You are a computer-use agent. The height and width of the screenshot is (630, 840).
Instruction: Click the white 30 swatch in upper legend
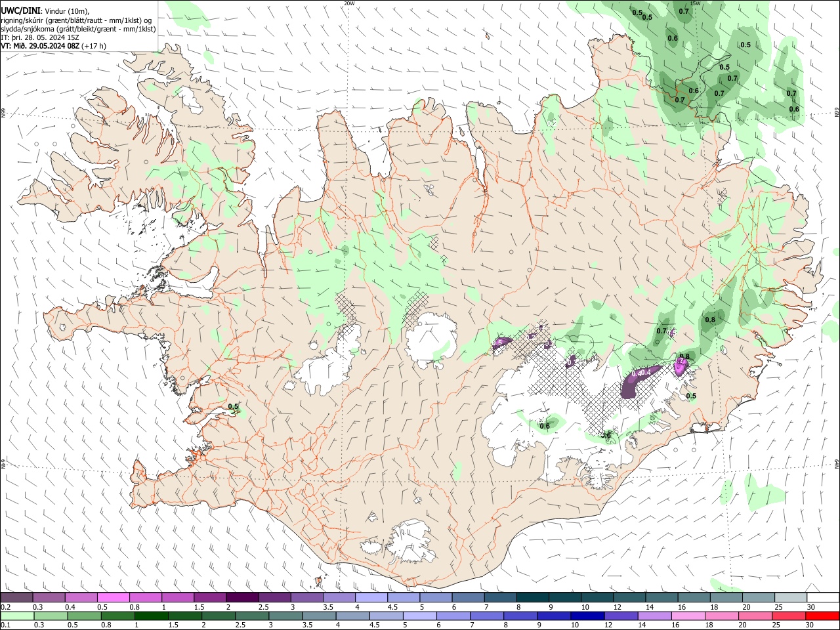[823, 598]
